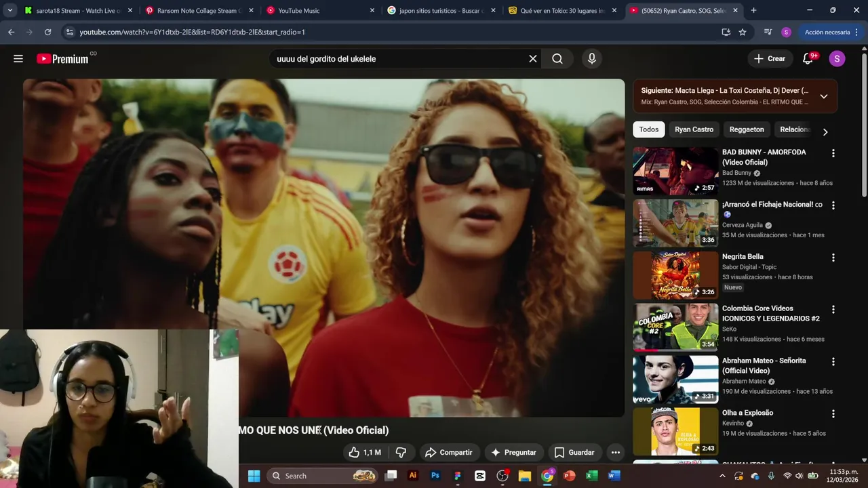Select the Todos filter chip
The image size is (868, 488).
[x=649, y=129]
